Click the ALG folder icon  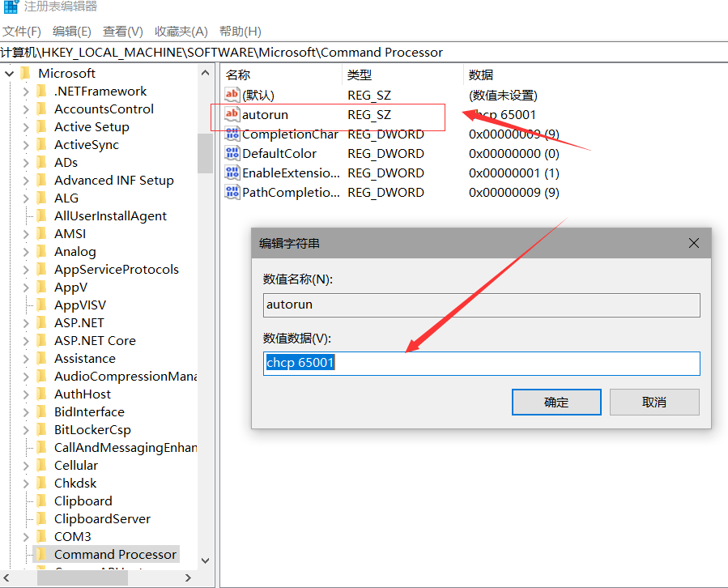tap(42, 198)
